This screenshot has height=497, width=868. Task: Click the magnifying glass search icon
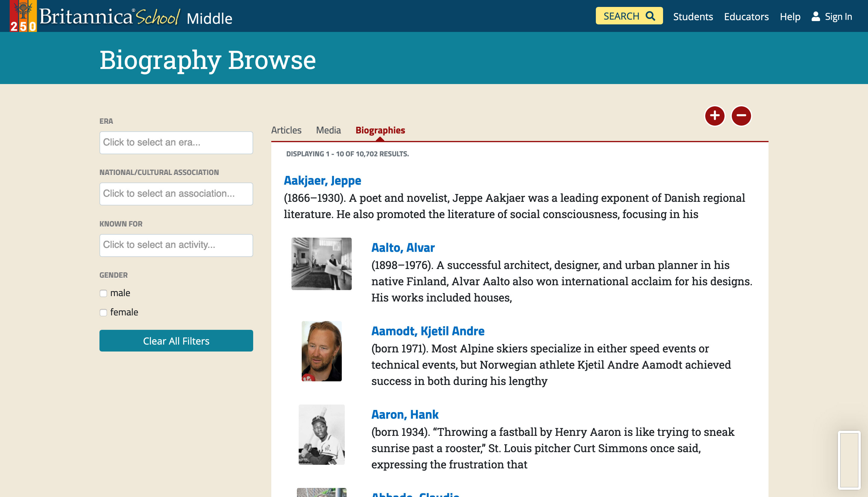[650, 16]
